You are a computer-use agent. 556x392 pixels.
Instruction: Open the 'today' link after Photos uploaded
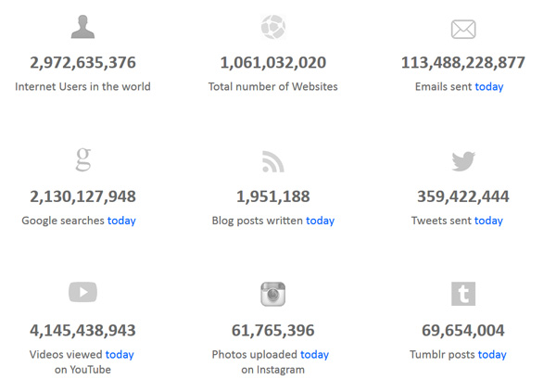coord(314,354)
